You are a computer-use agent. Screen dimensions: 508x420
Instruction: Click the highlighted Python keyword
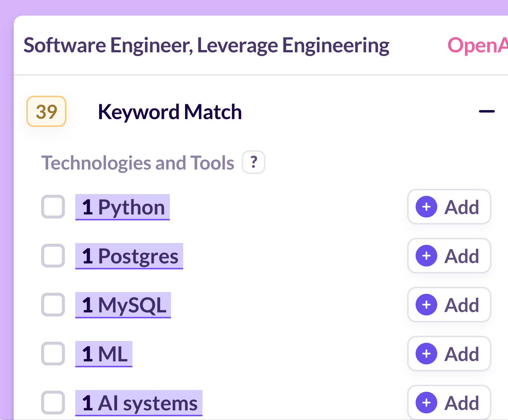coord(123,207)
